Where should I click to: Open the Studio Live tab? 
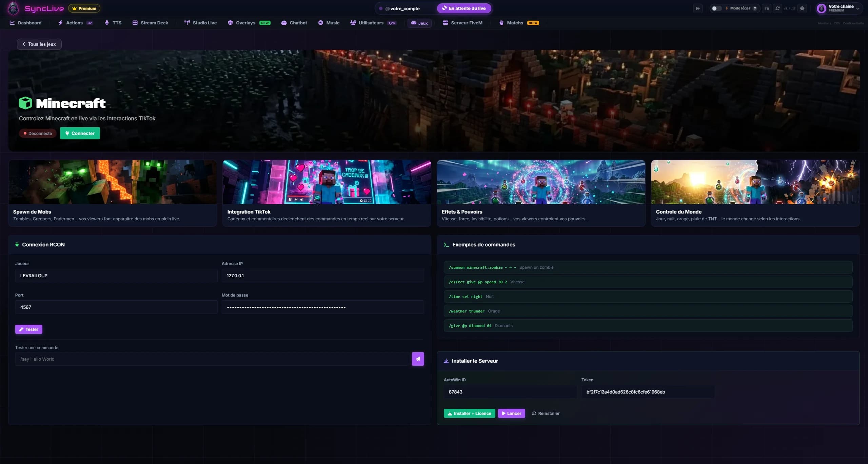pyautogui.click(x=201, y=23)
